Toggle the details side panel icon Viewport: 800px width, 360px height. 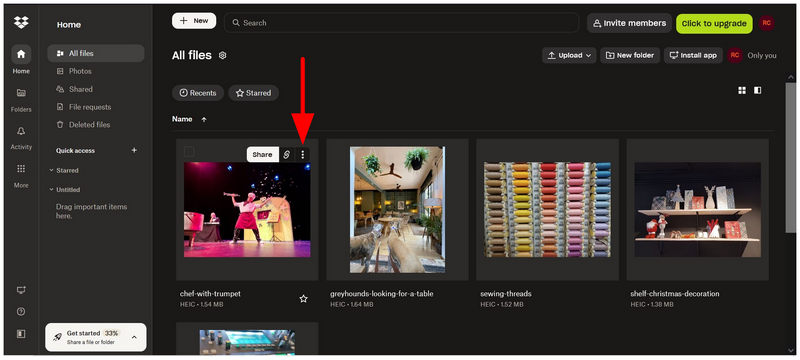[758, 90]
